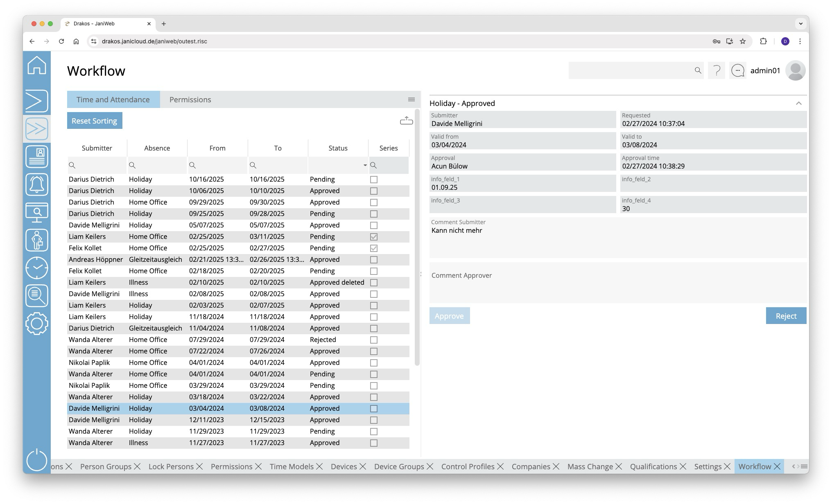The width and height of the screenshot is (832, 504).
Task: Switch to the Permissions tab
Action: (x=190, y=100)
